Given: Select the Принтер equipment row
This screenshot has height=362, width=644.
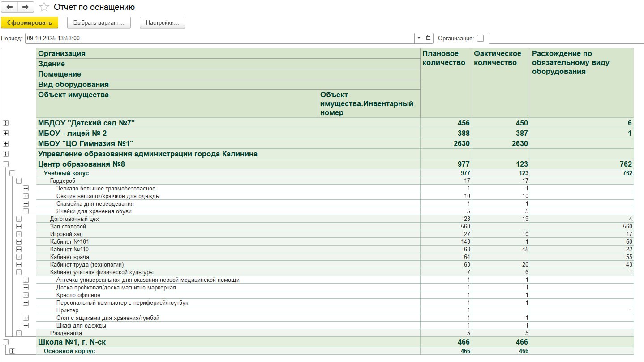Looking at the screenshot, I should pos(68,310).
